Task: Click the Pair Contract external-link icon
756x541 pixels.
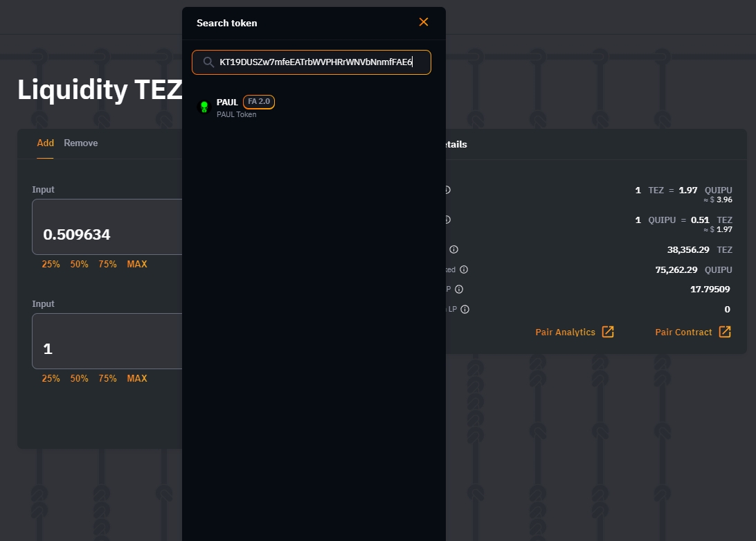Action: point(725,332)
